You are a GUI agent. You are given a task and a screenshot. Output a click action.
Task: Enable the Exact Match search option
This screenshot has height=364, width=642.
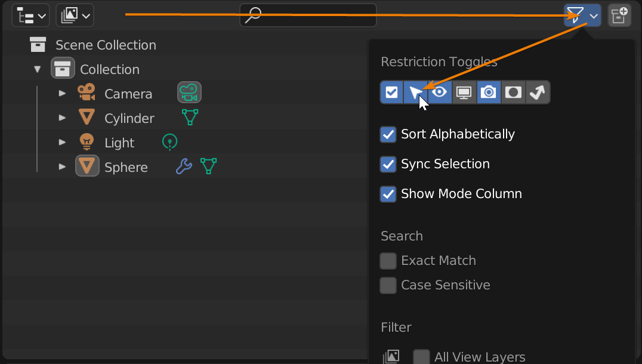388,261
